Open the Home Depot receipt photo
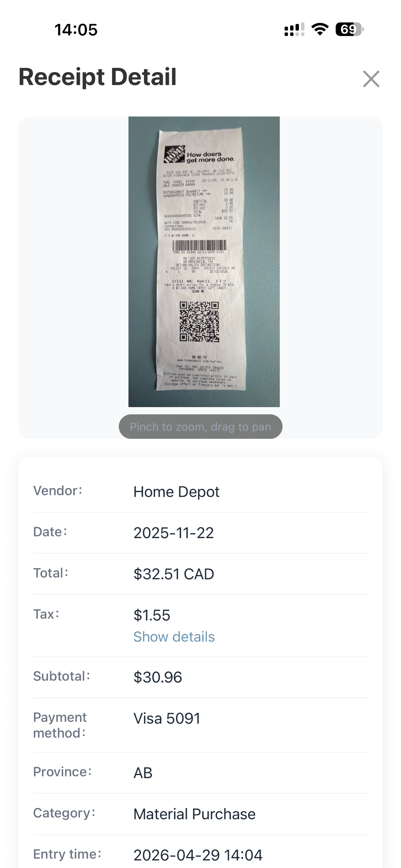 [x=204, y=262]
